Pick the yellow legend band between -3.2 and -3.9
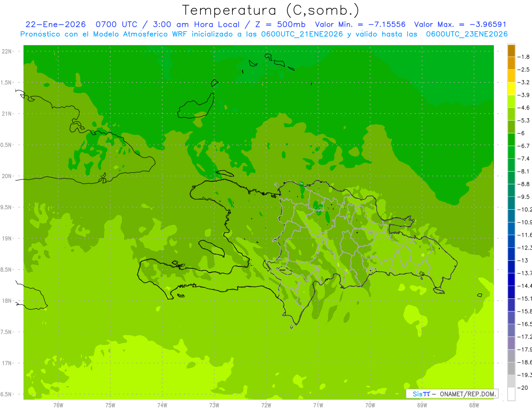This screenshot has width=532, height=411. coord(511,89)
